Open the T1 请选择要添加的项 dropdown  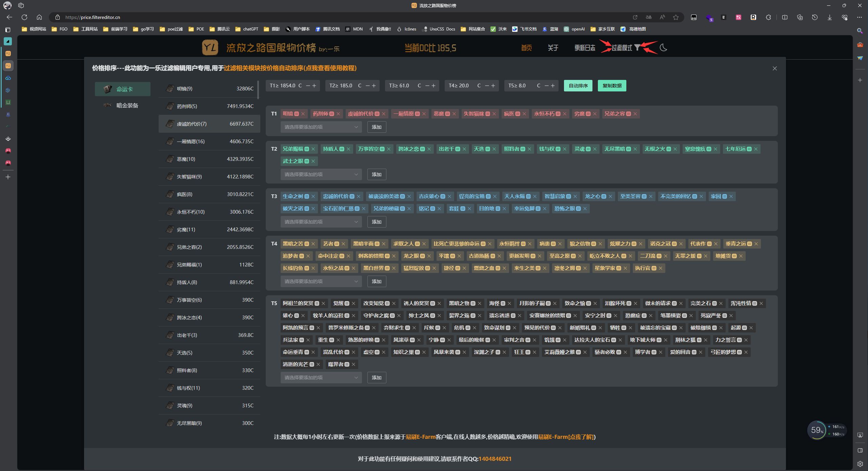coord(321,127)
